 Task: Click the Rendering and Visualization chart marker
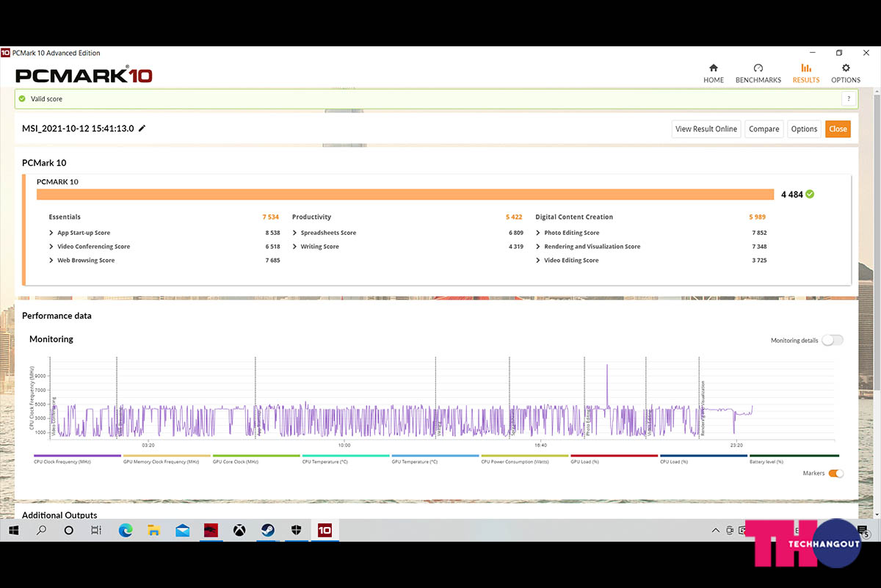pyautogui.click(x=702, y=407)
